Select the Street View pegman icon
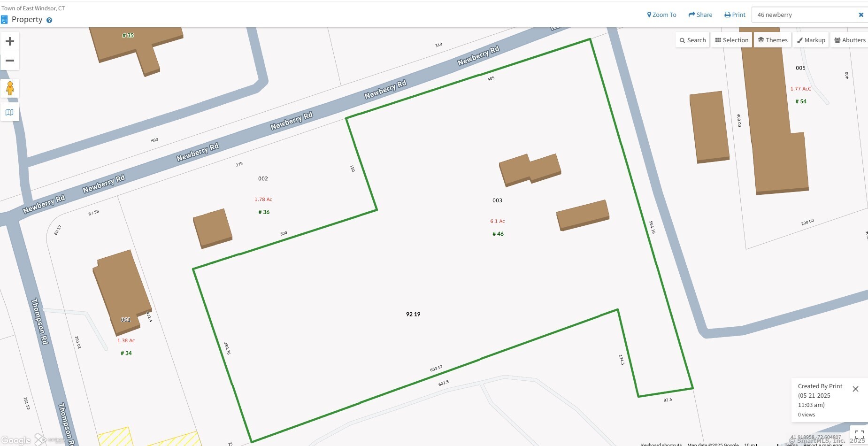The width and height of the screenshot is (868, 446). 10,88
